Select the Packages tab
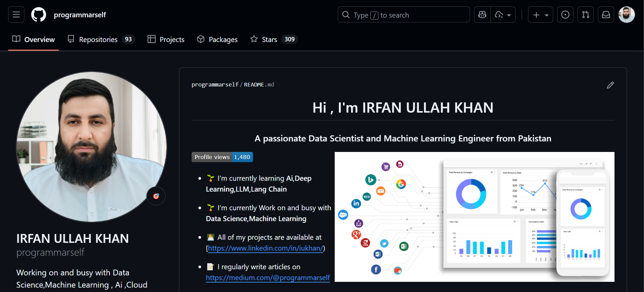 (217, 40)
